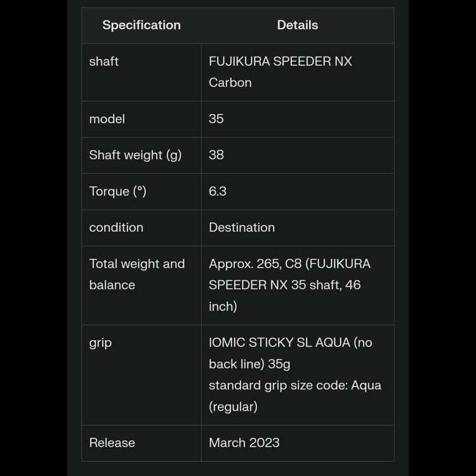Click the Details column header
476x476 pixels.
pyautogui.click(x=297, y=25)
